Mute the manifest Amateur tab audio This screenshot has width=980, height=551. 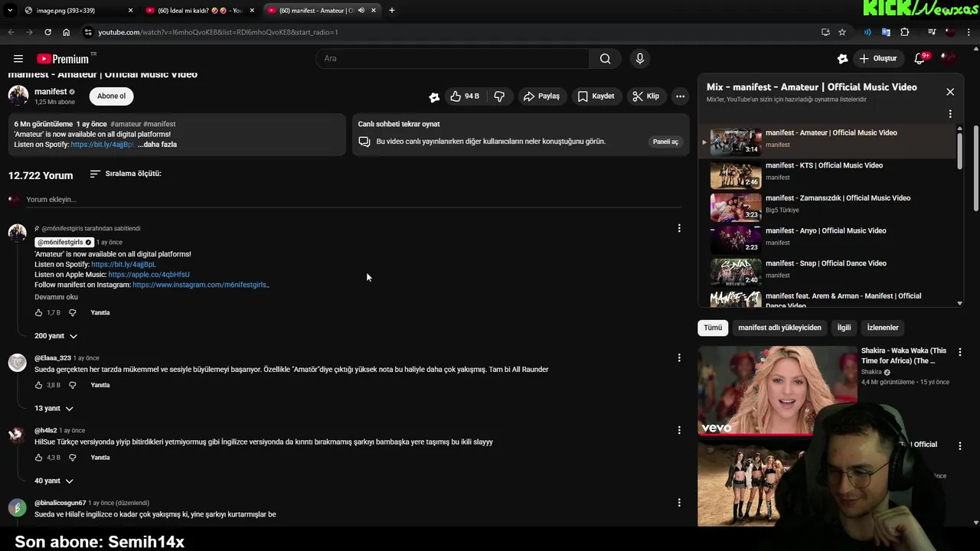click(361, 11)
